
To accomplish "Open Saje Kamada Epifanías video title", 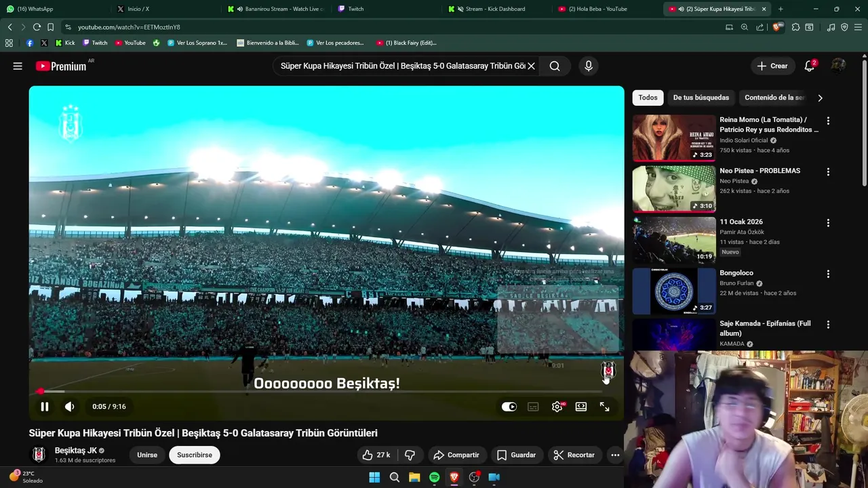I will [765, 328].
